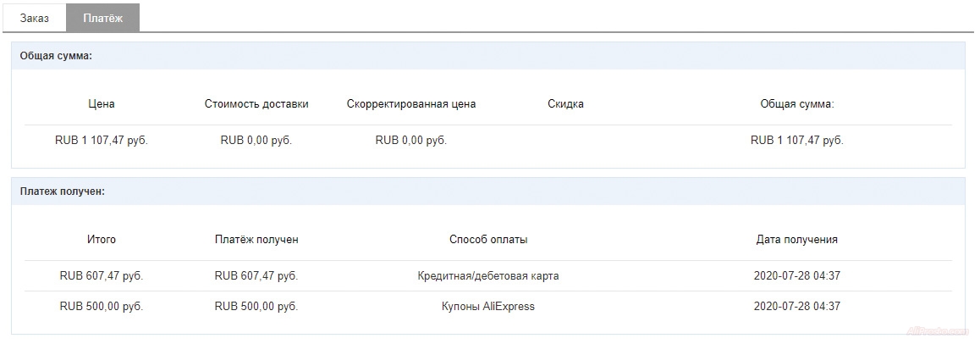Click RUB 500,00 in the Итого column
The image size is (980, 344).
tap(102, 307)
